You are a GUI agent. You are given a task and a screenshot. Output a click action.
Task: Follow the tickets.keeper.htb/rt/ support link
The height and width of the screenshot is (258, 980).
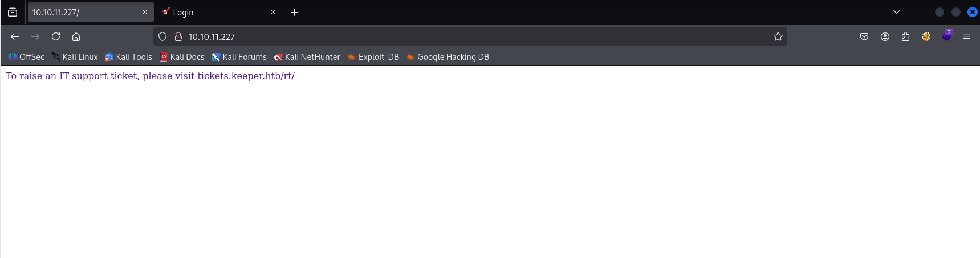[x=150, y=76]
